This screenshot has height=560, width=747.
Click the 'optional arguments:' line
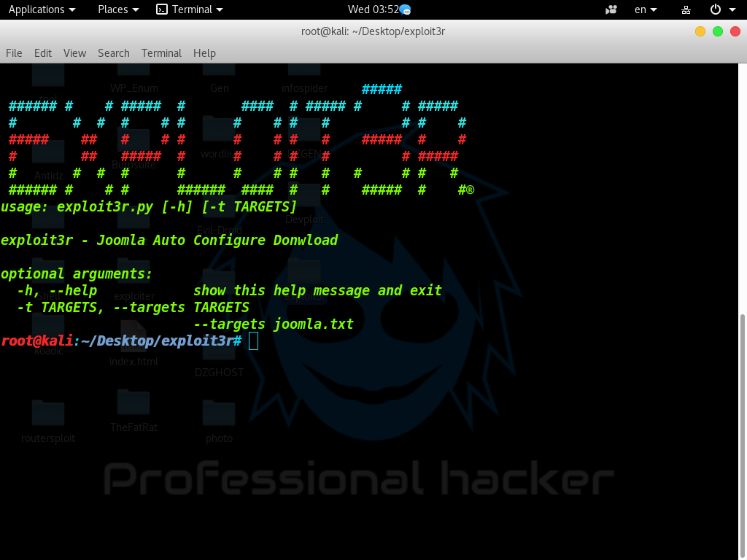(76, 274)
